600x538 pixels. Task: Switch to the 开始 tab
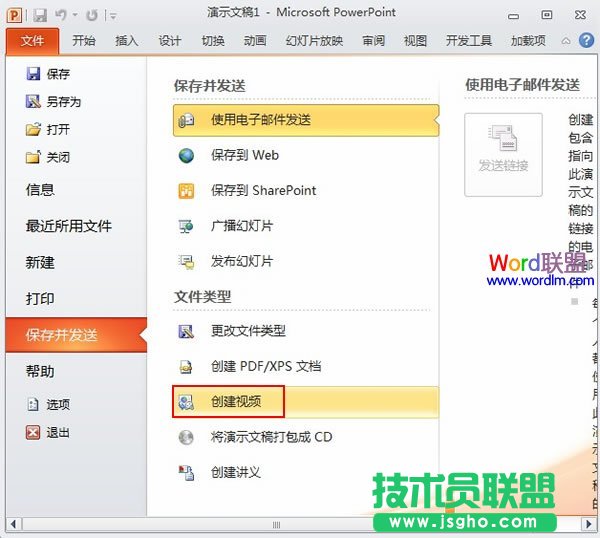tap(84, 41)
